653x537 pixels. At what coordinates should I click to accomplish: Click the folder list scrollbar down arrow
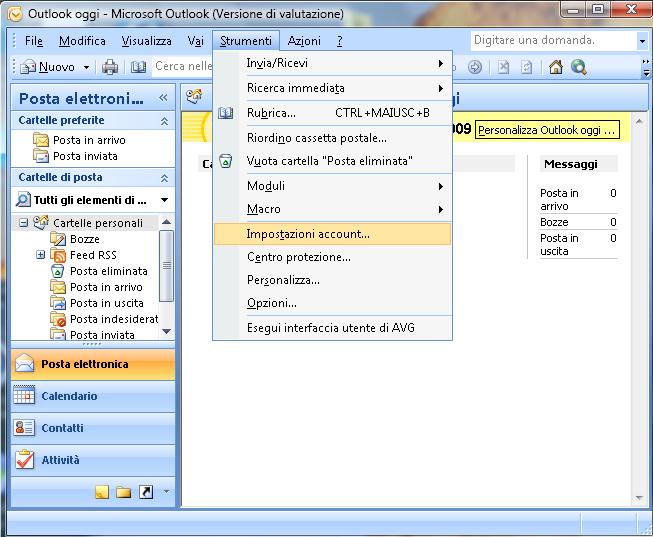(167, 332)
